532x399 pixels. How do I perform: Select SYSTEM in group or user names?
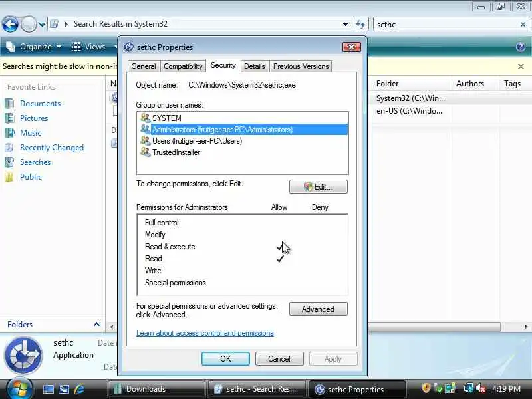click(x=243, y=118)
